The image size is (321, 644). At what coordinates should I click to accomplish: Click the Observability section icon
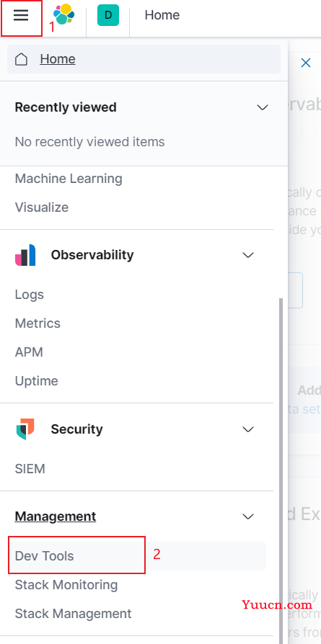[x=25, y=255]
